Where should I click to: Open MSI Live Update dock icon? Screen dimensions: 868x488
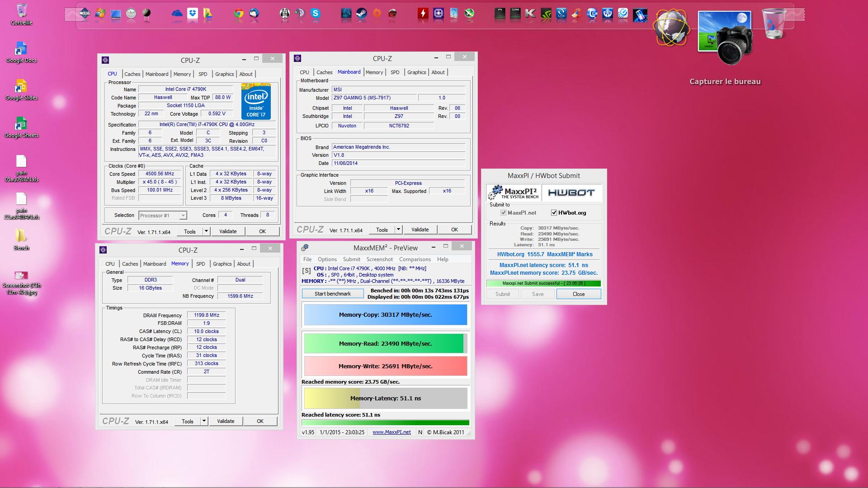pos(561,14)
